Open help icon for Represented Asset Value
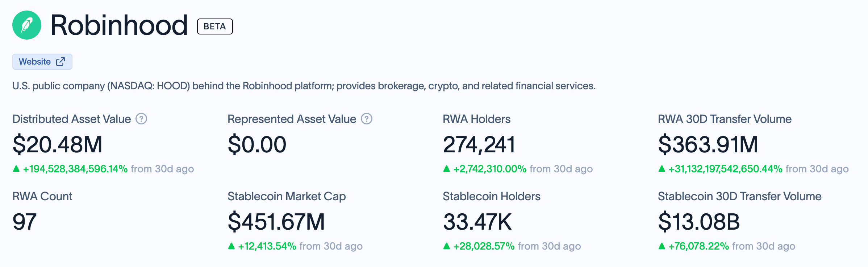Viewport: 868px width, 267px height. click(367, 119)
